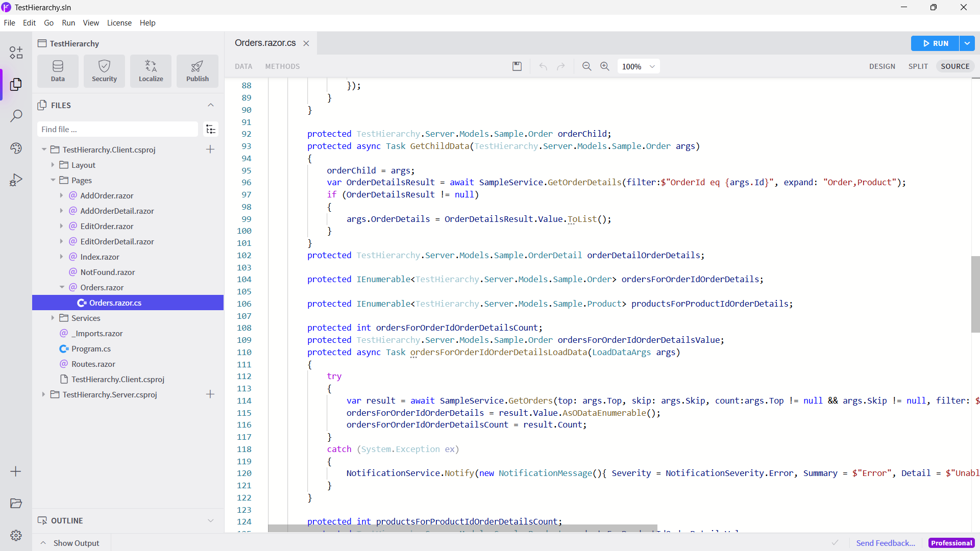
Task: Zoom out with the minus magnifier
Action: 586,66
